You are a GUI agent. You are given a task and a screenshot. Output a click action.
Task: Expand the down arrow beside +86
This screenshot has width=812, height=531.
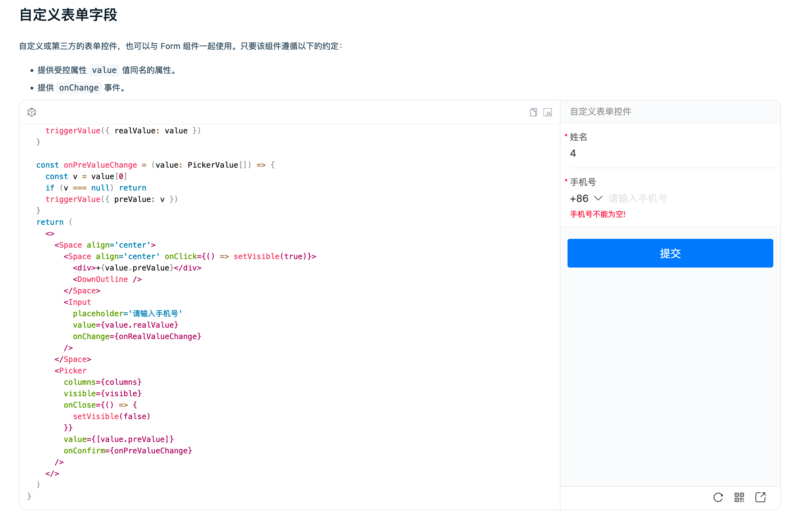598,198
